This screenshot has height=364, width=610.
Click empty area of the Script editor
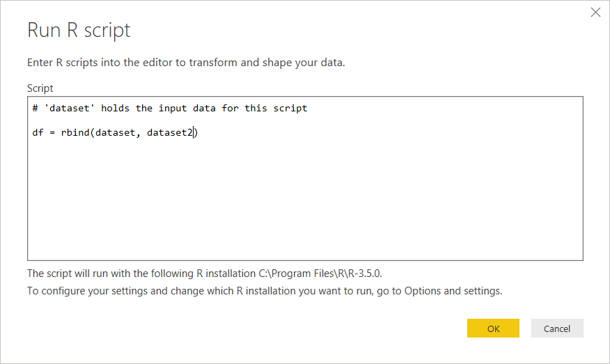(x=305, y=202)
